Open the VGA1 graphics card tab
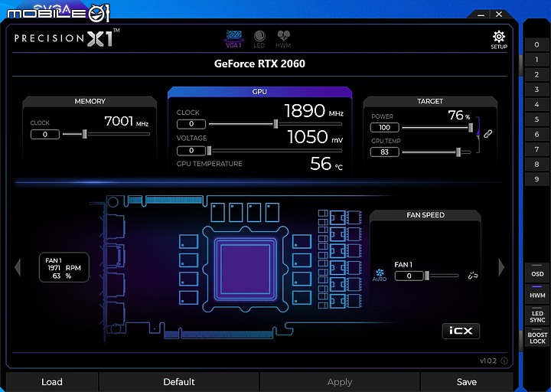The height and width of the screenshot is (392, 551). 233,39
